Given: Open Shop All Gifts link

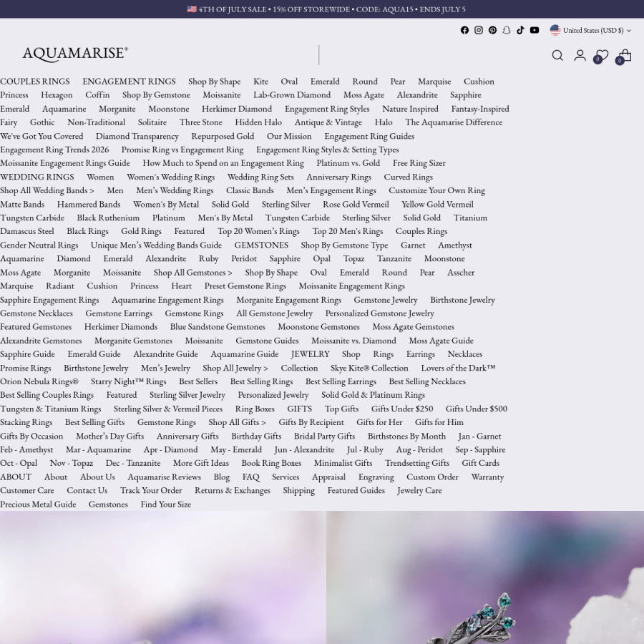Looking at the screenshot, I should [237, 422].
